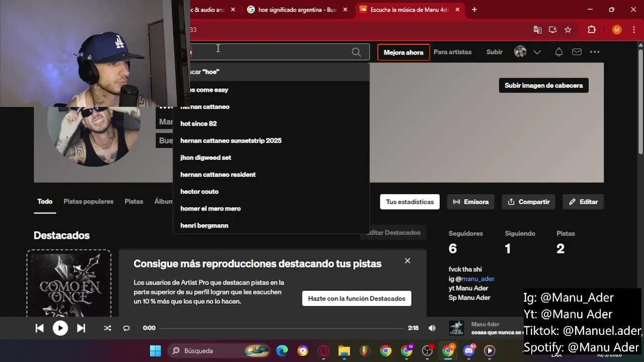This screenshot has width=644, height=362.
Task: Select the Pistas populares tab
Action: pos(88,202)
